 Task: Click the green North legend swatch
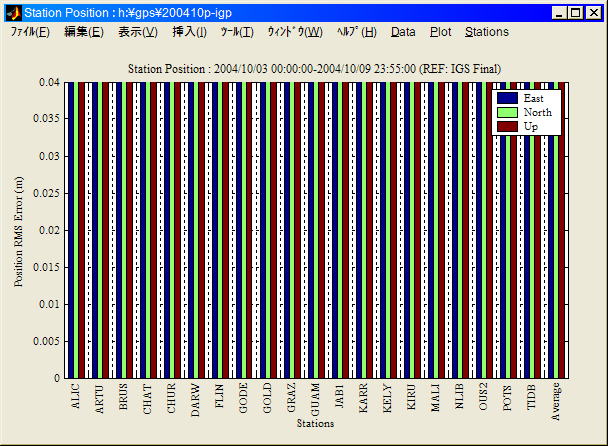507,112
